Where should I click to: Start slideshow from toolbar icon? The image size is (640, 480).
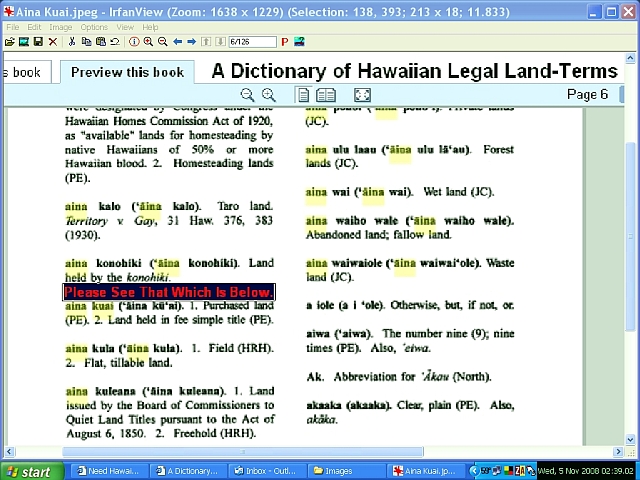(24, 42)
